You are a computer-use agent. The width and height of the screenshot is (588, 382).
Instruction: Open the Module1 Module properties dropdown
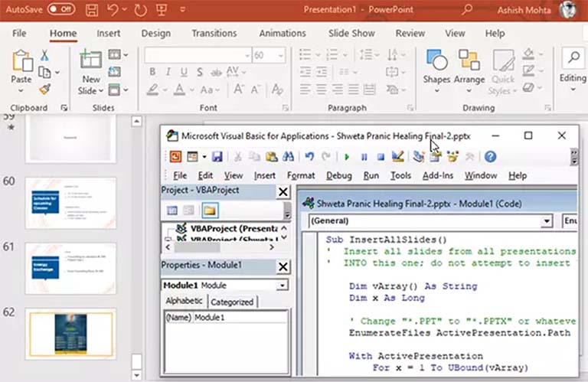coord(282,286)
